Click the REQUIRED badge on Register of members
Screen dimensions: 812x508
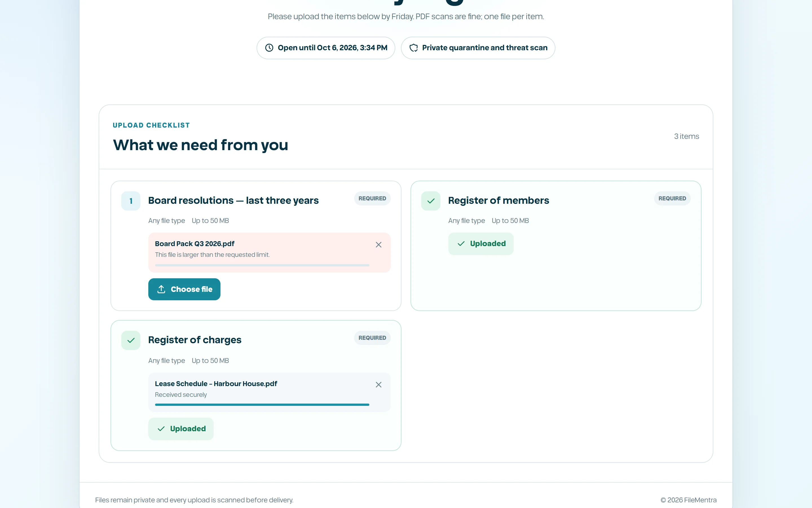672,198
